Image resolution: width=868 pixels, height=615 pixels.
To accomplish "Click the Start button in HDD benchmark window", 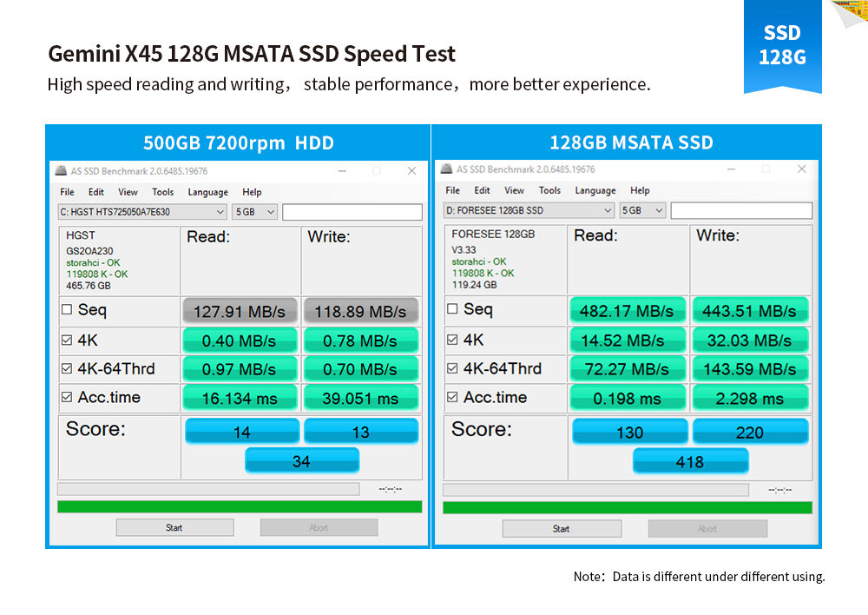I will click(175, 527).
